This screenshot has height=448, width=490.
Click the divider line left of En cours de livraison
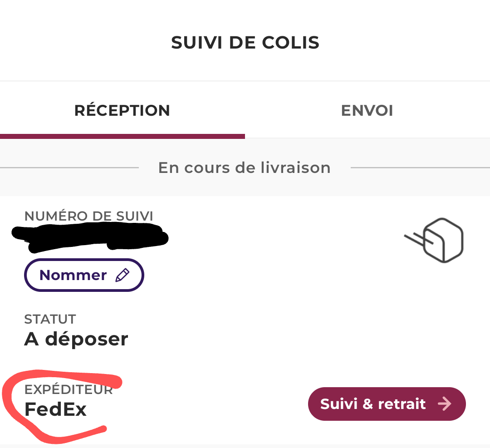click(x=68, y=168)
